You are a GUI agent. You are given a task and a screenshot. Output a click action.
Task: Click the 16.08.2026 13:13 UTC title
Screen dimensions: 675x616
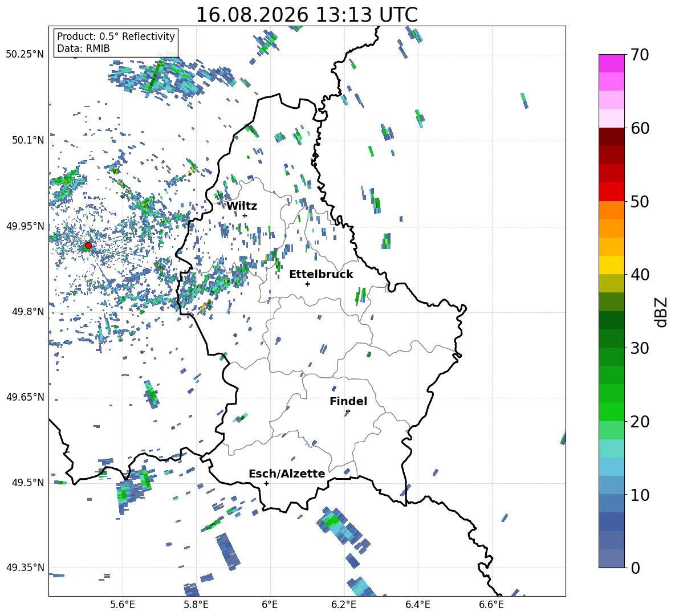307,15
